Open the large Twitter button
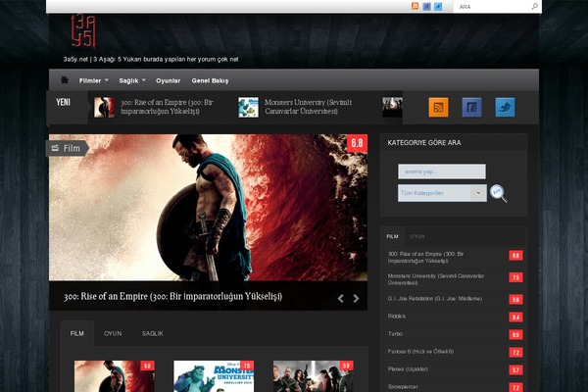588x392 pixels. (x=505, y=107)
